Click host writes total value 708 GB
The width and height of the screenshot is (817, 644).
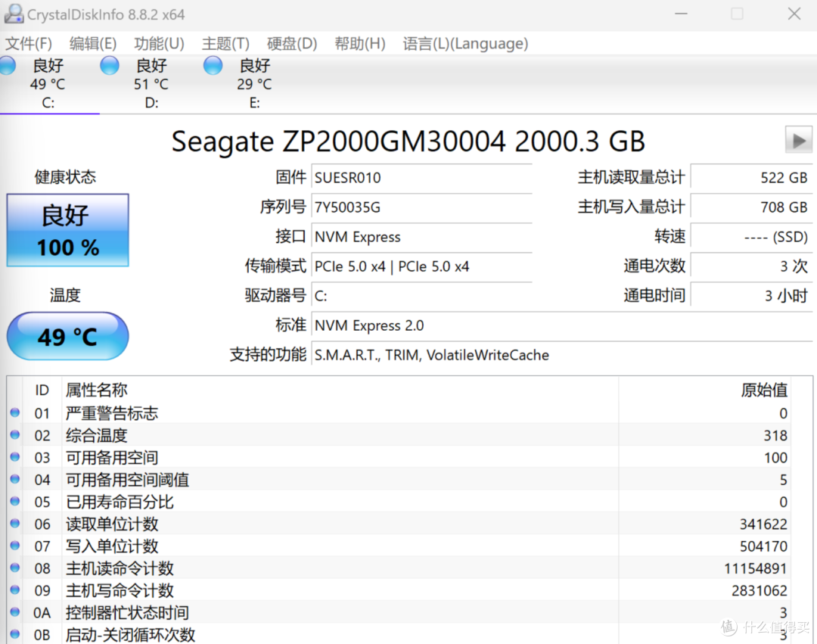[751, 207]
